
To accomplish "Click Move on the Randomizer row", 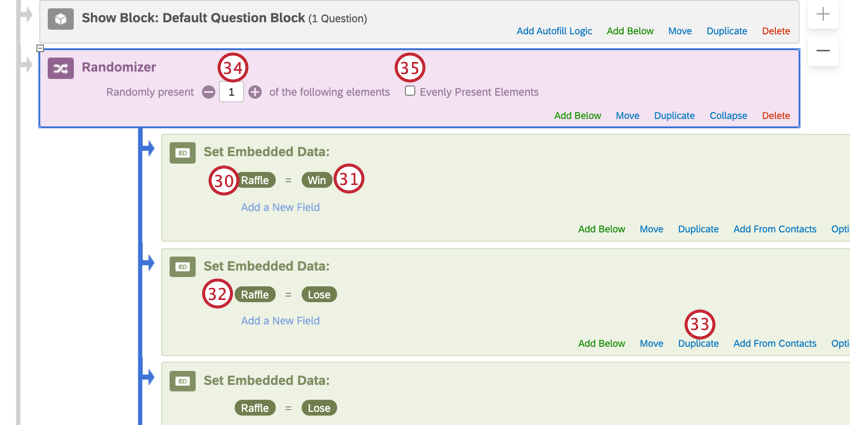I will click(627, 116).
